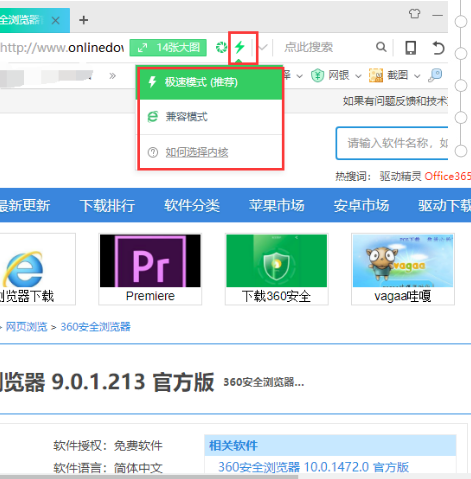Go to 软件分类 nav tab
471x479 pixels.
click(192, 205)
